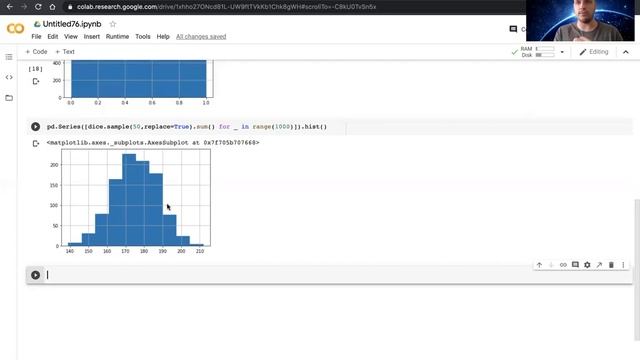This screenshot has width=640, height=360.
Task: Add a comment to the cell
Action: 575,265
